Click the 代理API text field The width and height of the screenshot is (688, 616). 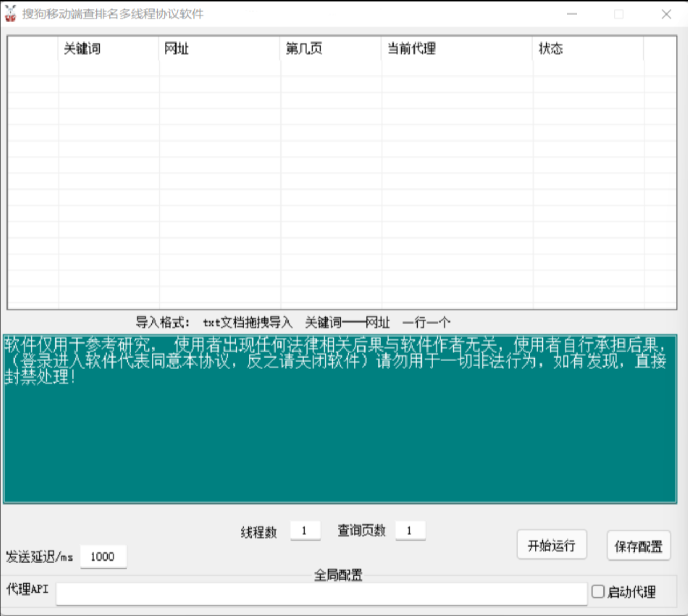321,593
